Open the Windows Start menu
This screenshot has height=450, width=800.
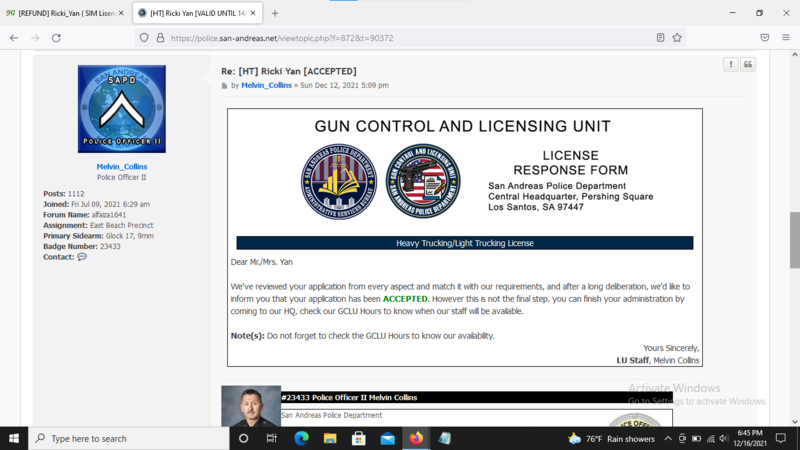click(14, 438)
